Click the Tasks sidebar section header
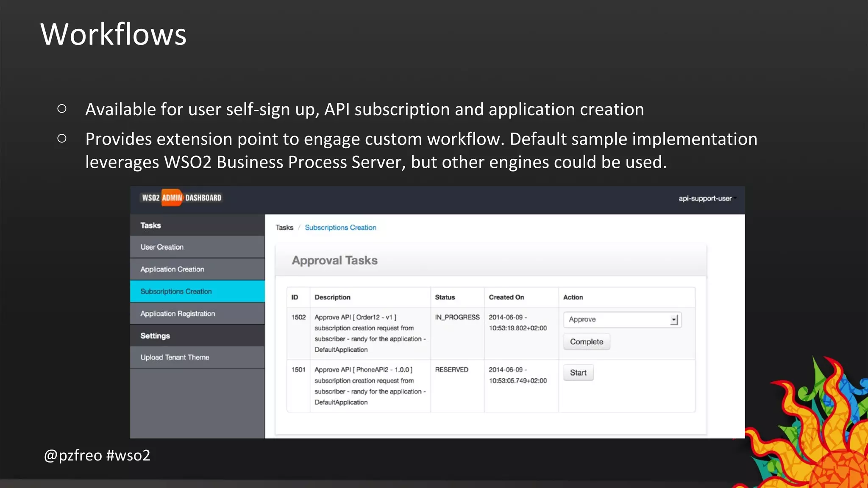868x488 pixels. tap(198, 225)
